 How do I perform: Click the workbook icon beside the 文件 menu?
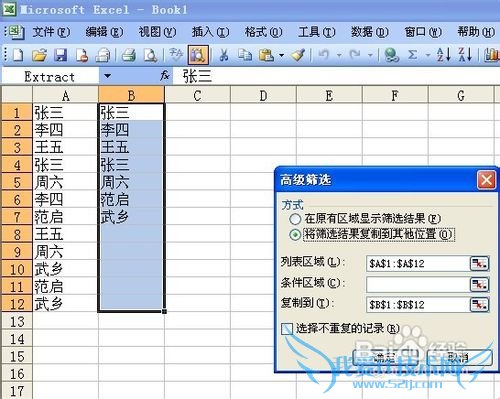(x=16, y=33)
